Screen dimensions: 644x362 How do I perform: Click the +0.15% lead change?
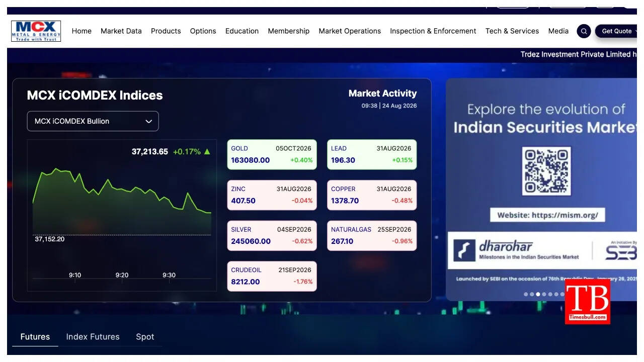403,160
